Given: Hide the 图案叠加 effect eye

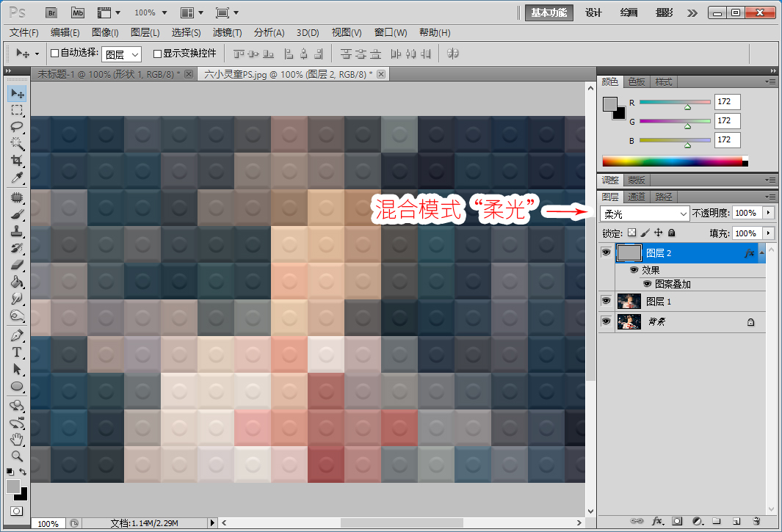Looking at the screenshot, I should point(647,284).
